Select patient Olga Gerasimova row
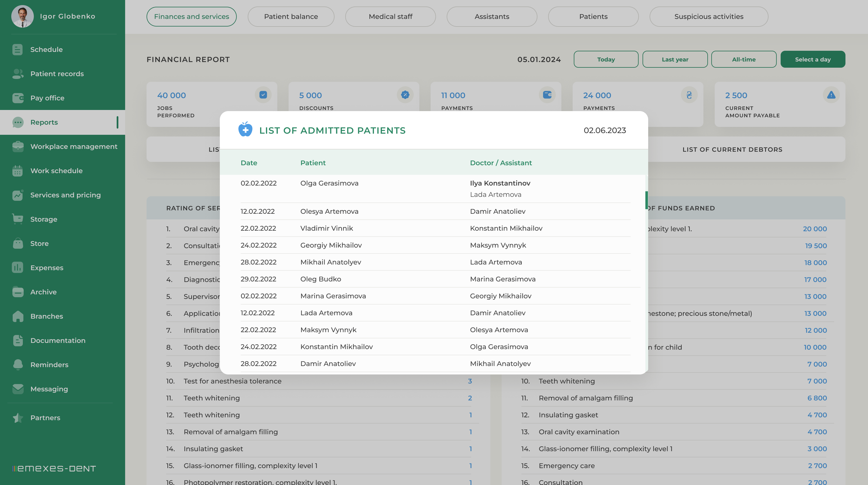 click(x=435, y=189)
